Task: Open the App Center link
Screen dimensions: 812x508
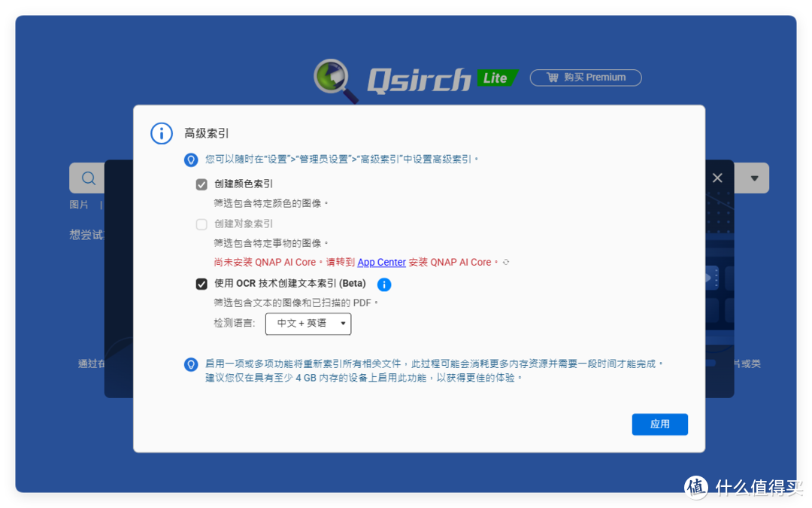Action: coord(382,263)
